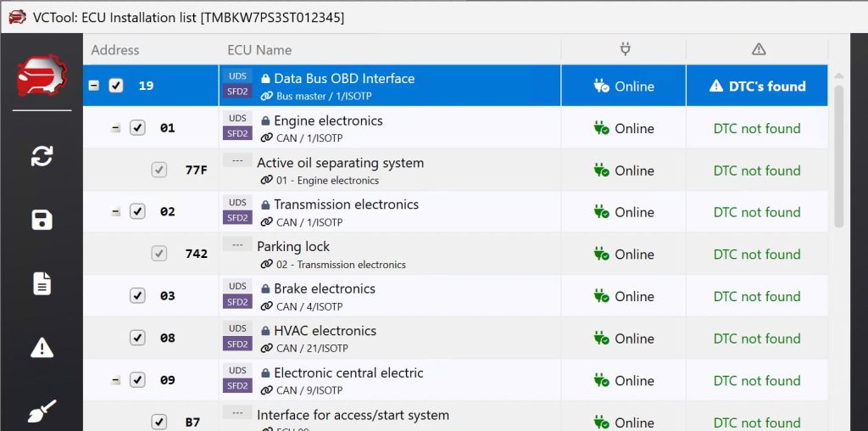Open the document report icon in sidebar
This screenshot has height=431, width=868.
click(42, 283)
